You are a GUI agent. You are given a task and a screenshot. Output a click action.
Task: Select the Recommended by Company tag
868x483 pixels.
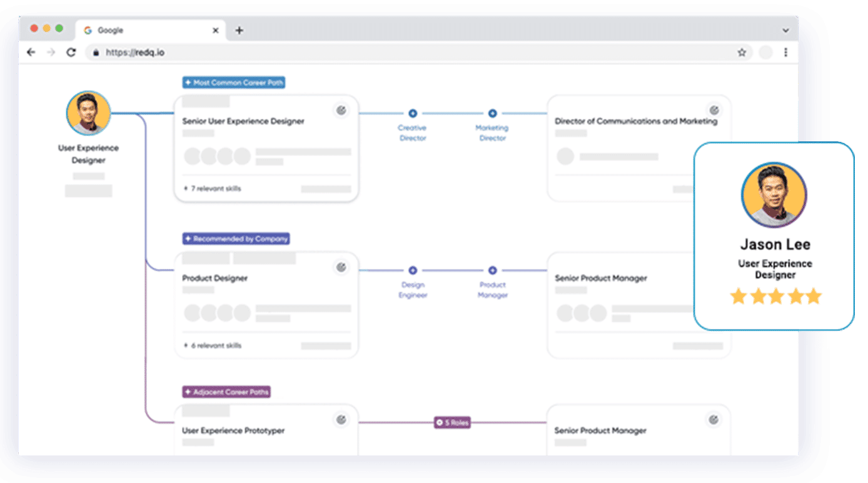[236, 239]
